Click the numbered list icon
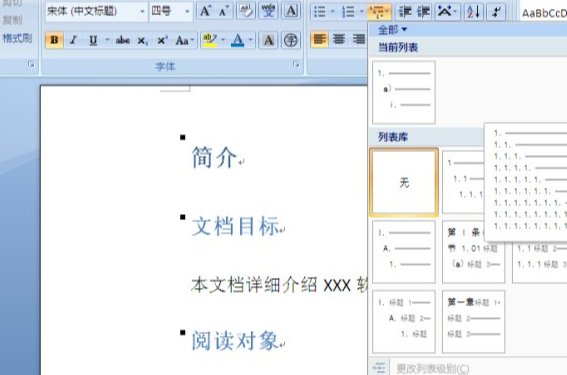Screen dimensions: 567x375 348,12
